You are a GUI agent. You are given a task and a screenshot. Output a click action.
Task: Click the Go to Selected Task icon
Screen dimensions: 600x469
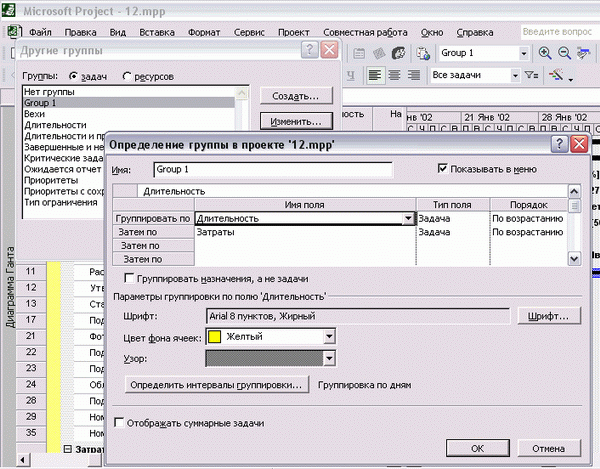tap(584, 53)
